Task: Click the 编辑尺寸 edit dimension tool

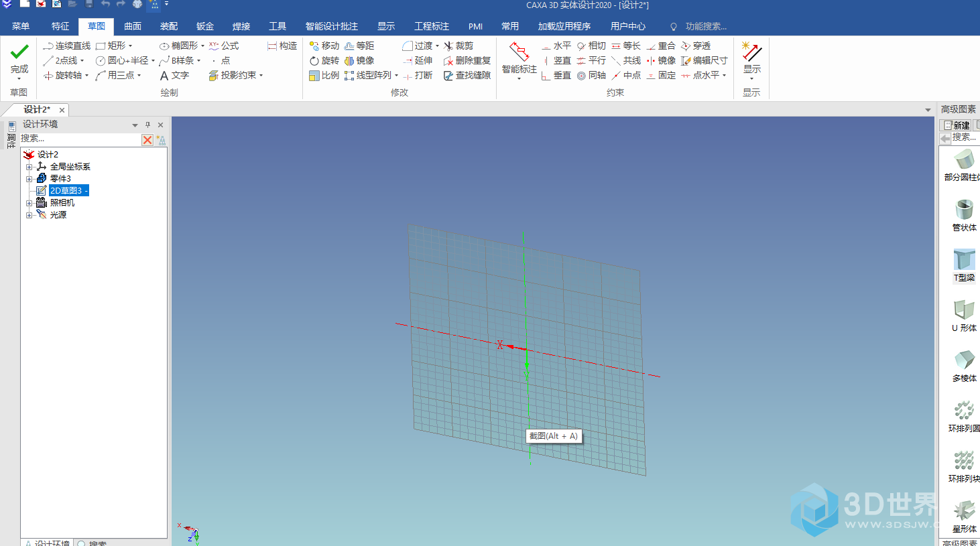Action: 705,60
